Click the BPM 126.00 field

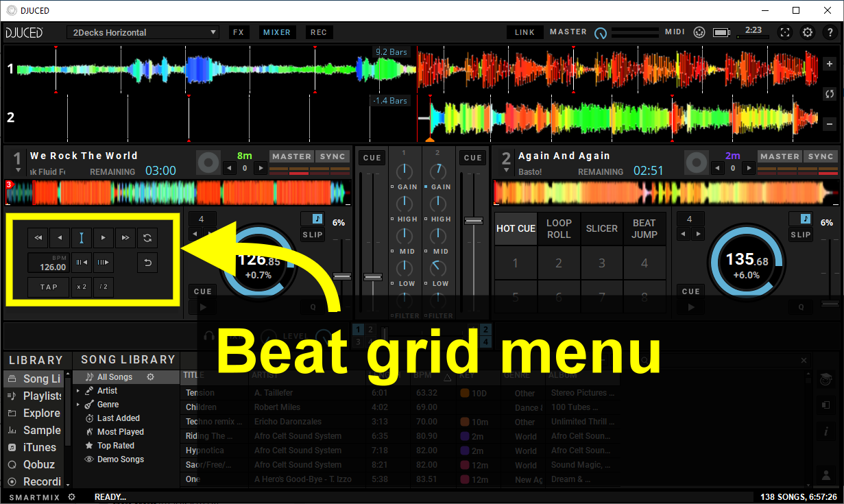click(49, 263)
